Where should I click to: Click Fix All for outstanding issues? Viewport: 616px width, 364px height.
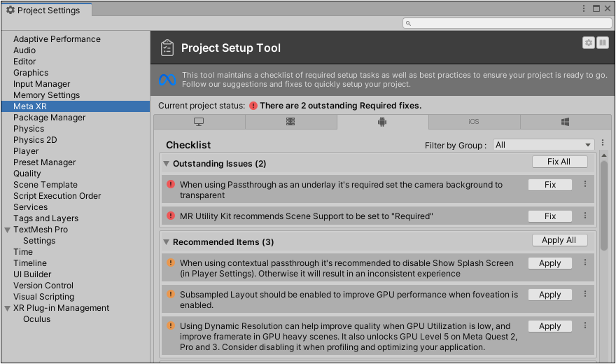[560, 162]
